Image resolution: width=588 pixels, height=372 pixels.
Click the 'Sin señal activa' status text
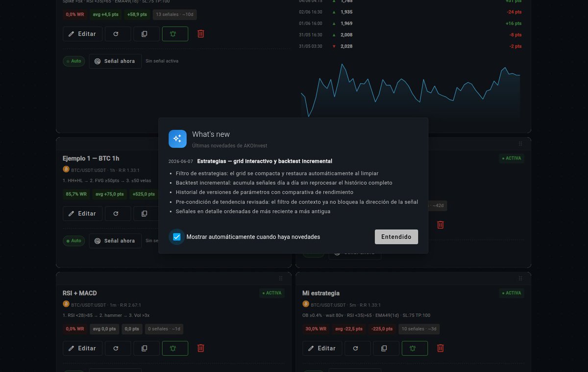point(162,61)
